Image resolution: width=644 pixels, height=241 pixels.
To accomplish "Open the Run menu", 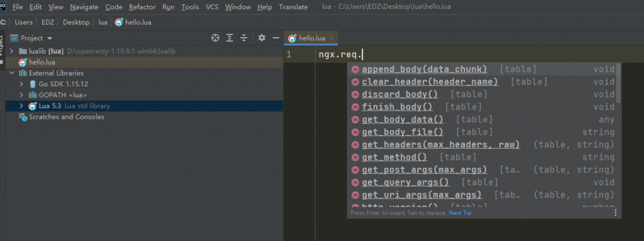I will pyautogui.click(x=169, y=7).
